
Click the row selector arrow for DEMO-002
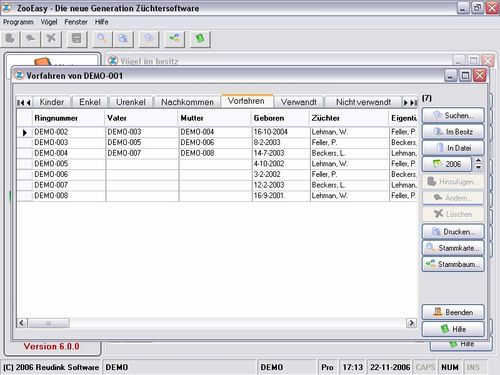25,132
